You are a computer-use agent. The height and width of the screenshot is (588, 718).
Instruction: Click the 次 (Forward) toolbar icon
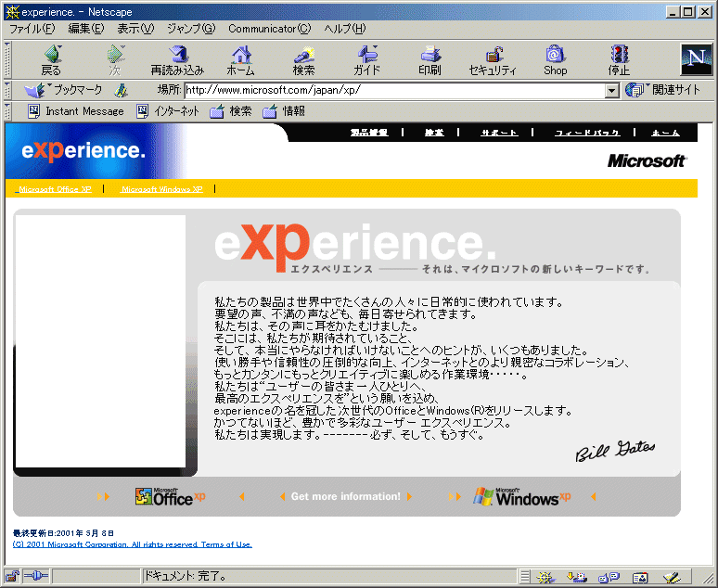[115, 60]
